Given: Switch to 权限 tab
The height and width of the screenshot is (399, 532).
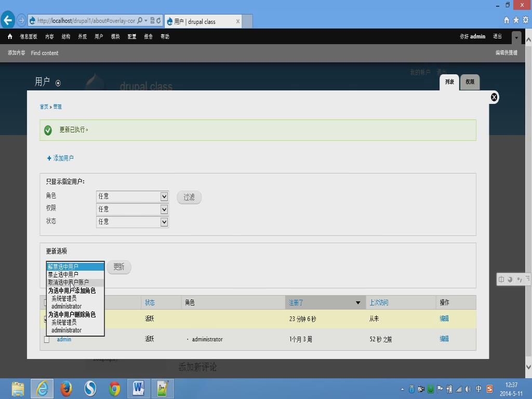Looking at the screenshot, I should click(470, 82).
